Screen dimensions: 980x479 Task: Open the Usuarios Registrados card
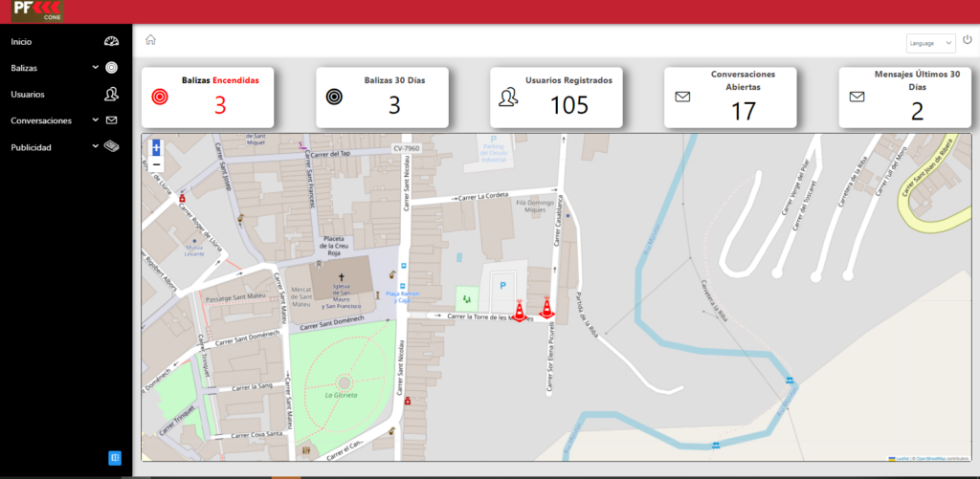click(x=556, y=97)
